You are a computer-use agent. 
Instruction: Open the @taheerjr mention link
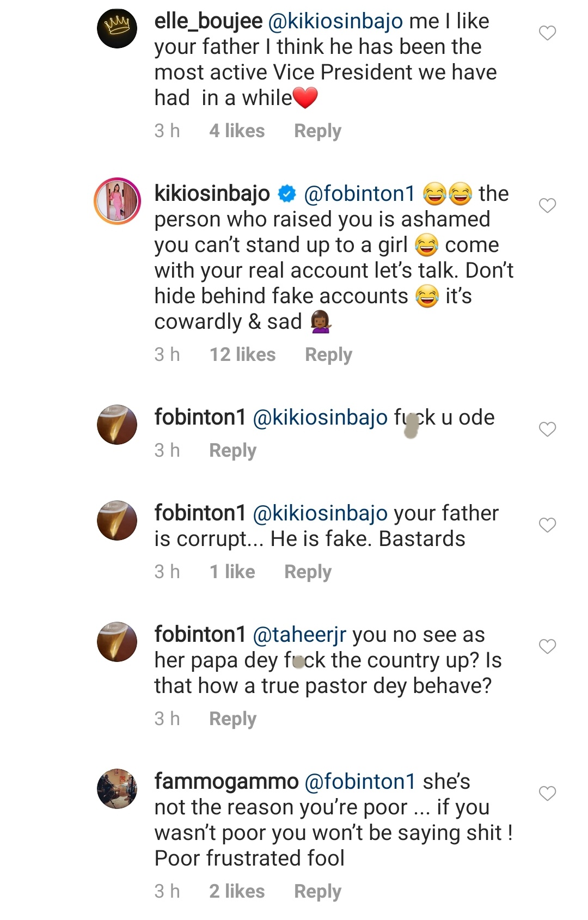[299, 635]
